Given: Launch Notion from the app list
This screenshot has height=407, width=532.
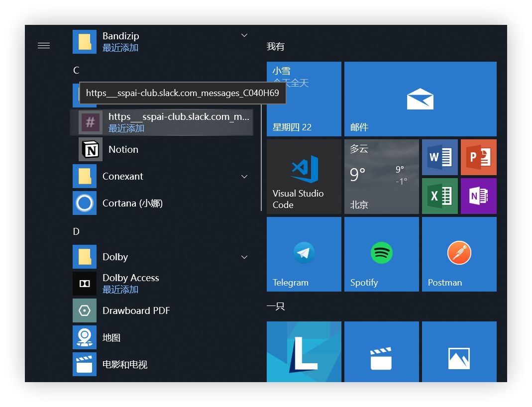Looking at the screenshot, I should (x=123, y=150).
